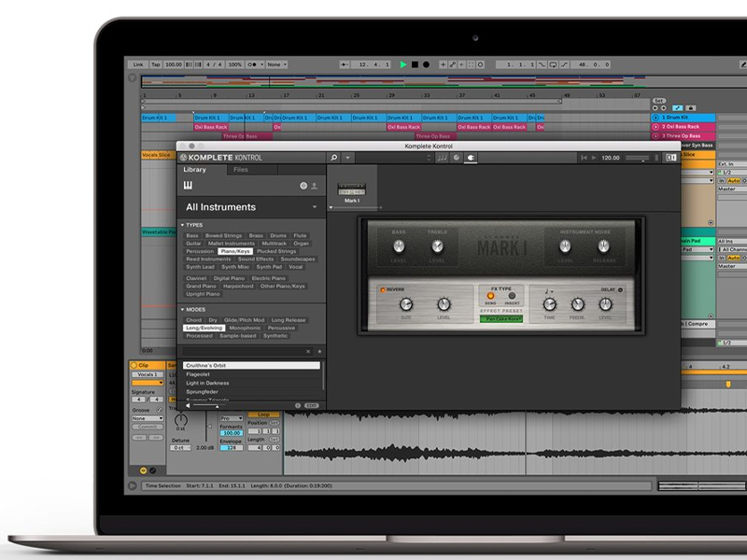Image resolution: width=747 pixels, height=560 pixels.
Task: Toggle the orange Loop button in Clip view
Action: click(x=263, y=414)
